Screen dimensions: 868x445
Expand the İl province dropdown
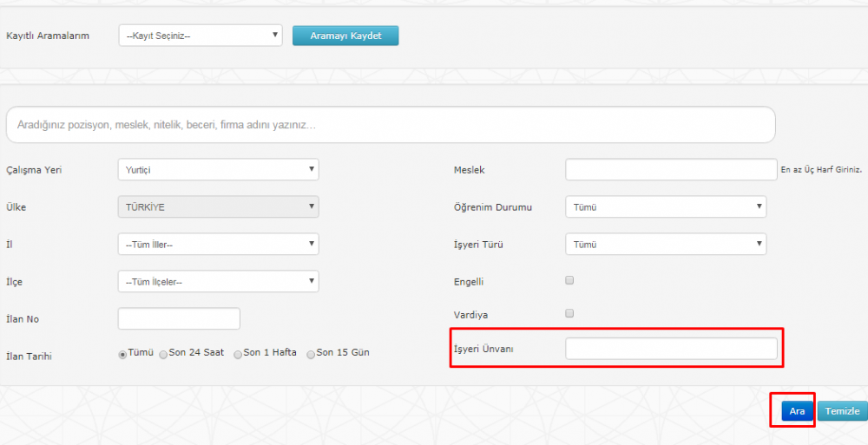tap(218, 244)
